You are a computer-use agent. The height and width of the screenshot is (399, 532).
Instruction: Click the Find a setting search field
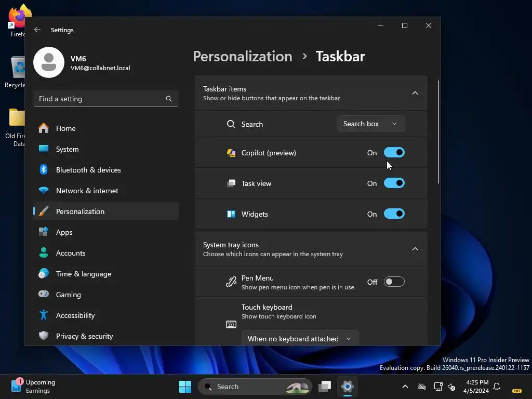click(106, 99)
